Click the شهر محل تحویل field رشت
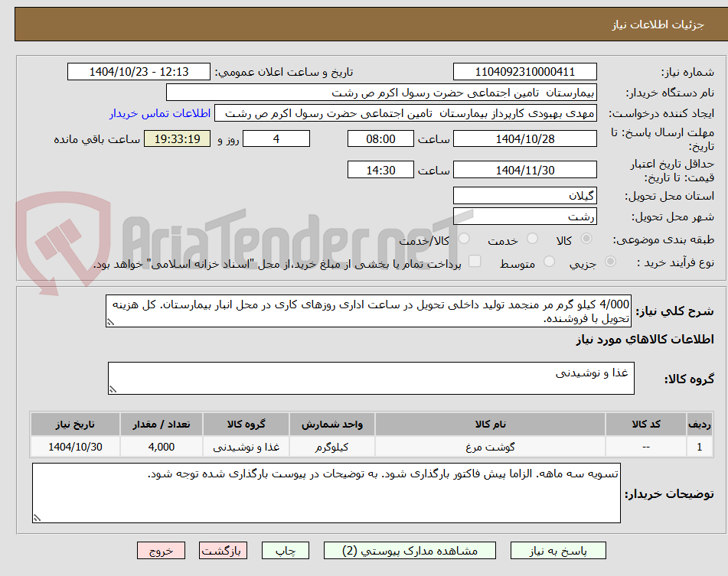 [524, 216]
